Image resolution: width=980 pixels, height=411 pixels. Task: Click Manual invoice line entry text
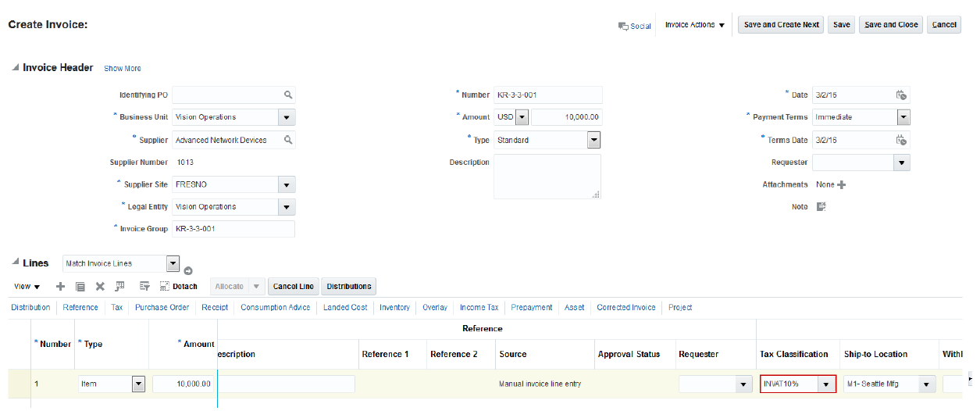tap(540, 384)
